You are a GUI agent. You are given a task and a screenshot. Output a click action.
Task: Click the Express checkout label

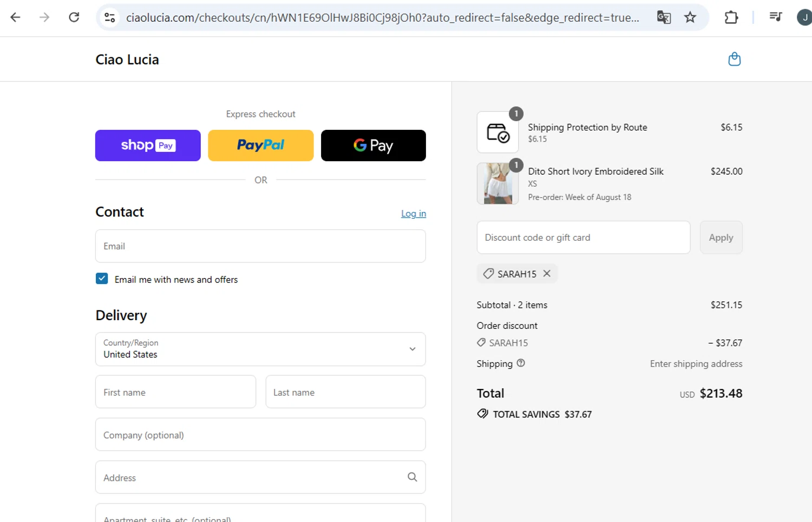pyautogui.click(x=261, y=114)
